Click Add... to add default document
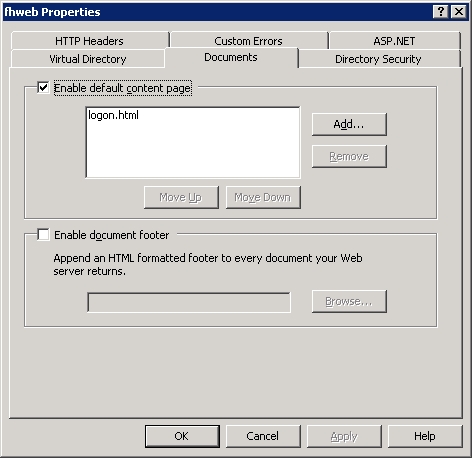Viewport: 472px width, 458px height. tap(349, 124)
